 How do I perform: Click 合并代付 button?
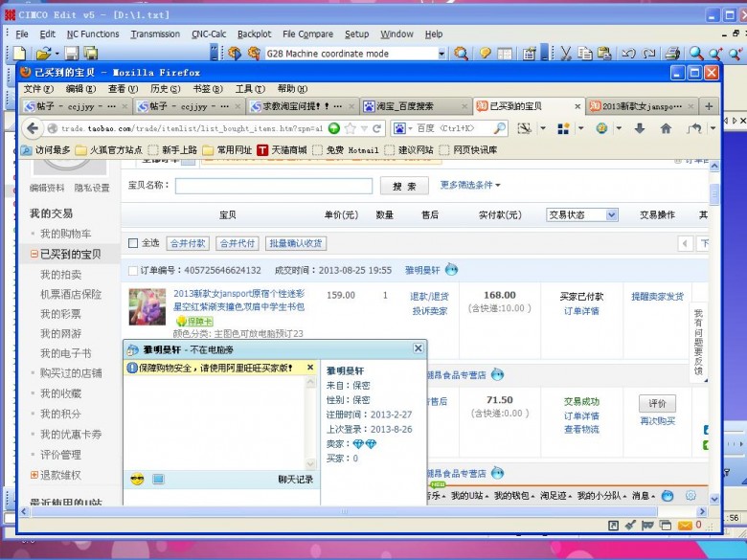238,243
